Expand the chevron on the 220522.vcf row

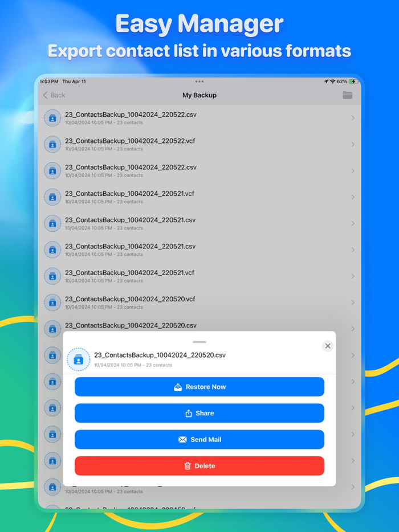coord(353,145)
